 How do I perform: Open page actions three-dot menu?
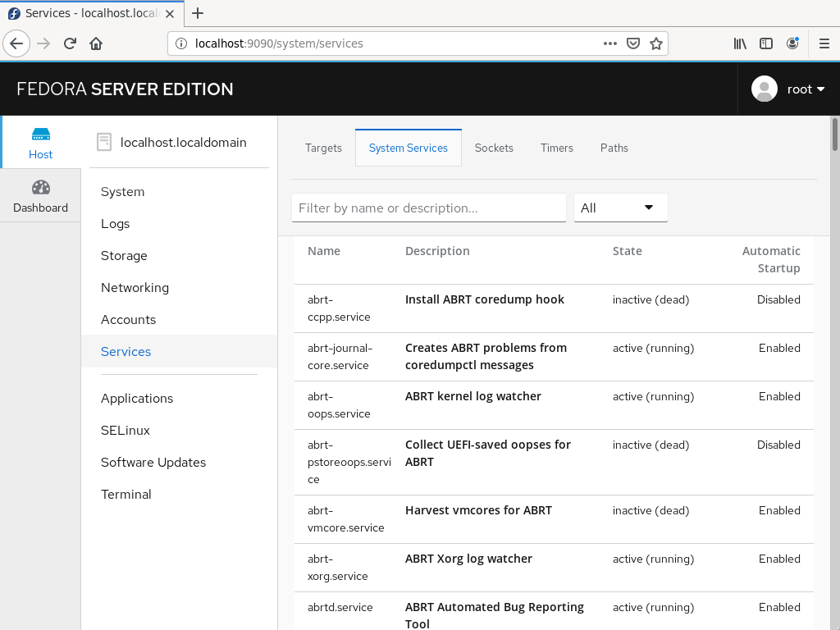pyautogui.click(x=610, y=43)
